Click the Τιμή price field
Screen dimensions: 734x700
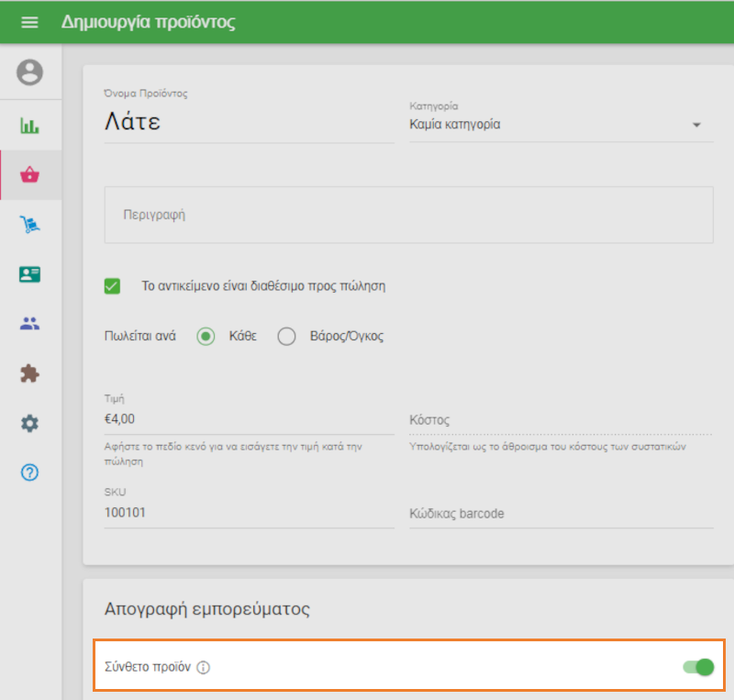point(249,418)
